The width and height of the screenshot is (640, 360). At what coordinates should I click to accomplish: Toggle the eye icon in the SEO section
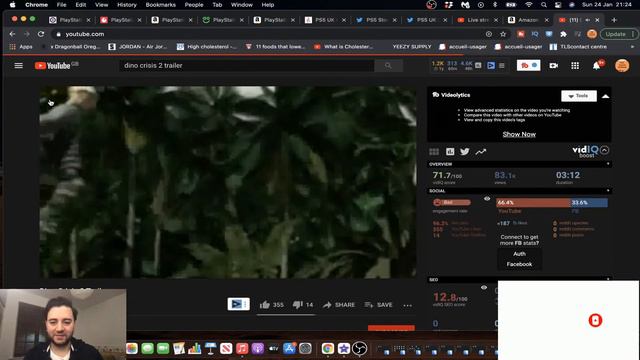coord(484,287)
